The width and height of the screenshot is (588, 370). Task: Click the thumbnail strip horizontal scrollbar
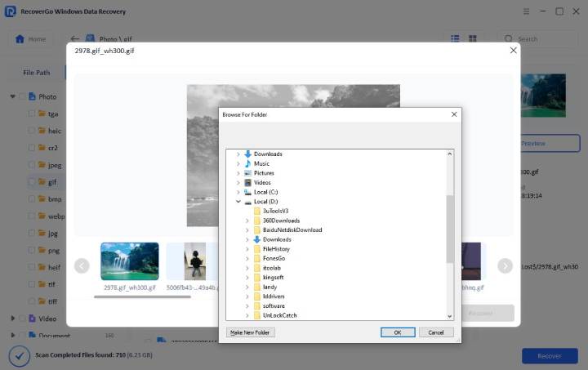[x=142, y=297]
